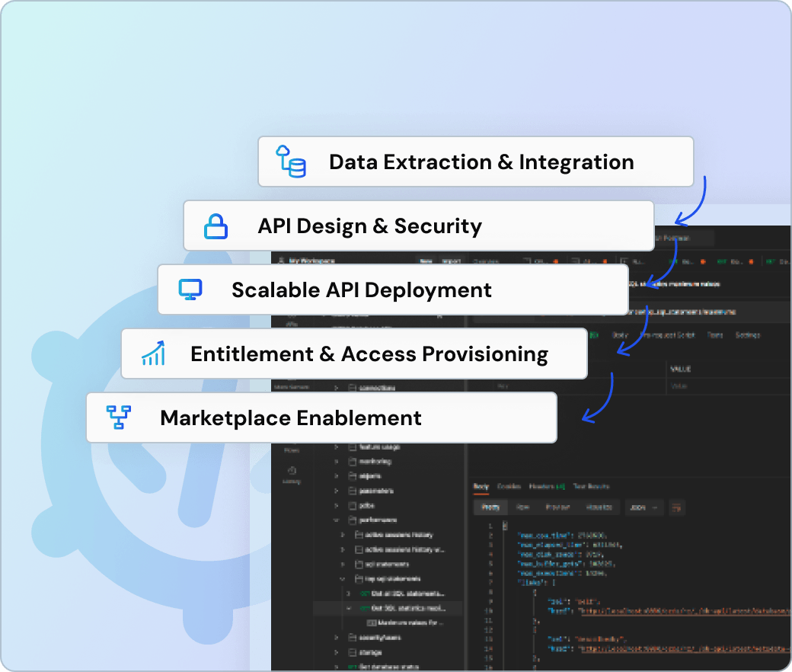Viewport: 792px width, 672px height.
Task: Open request Settings tab
Action: [748, 335]
